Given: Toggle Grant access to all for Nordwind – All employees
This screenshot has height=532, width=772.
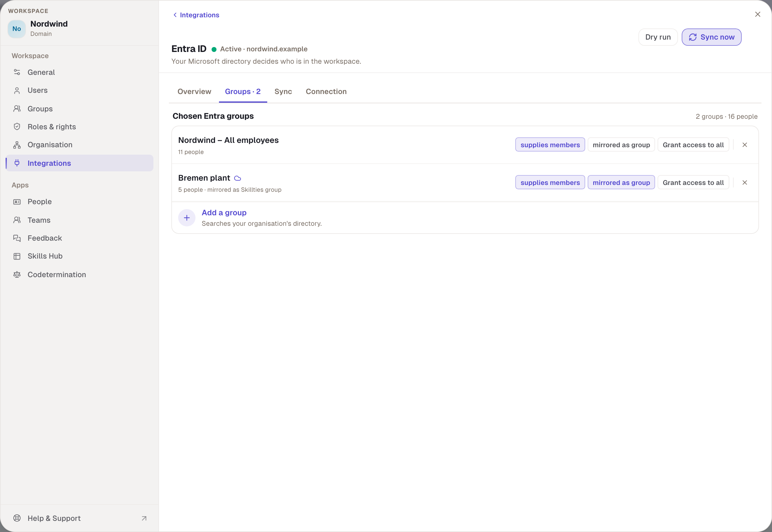Looking at the screenshot, I should tap(693, 145).
